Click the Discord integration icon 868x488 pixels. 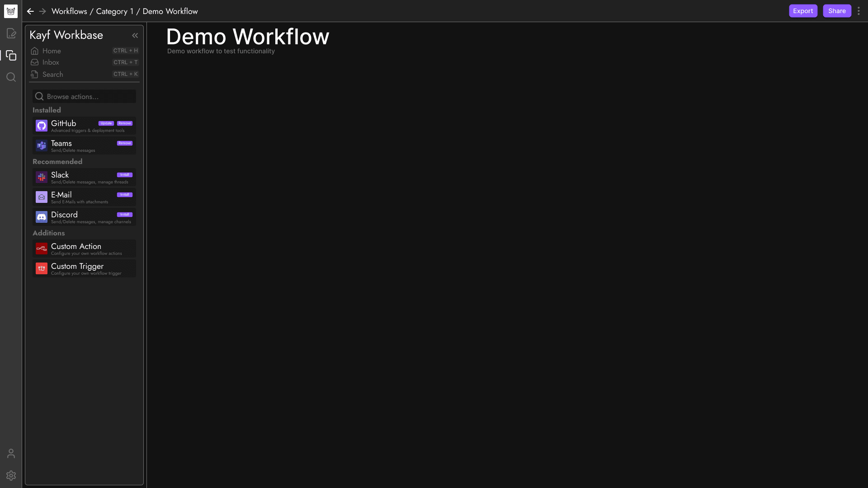click(41, 216)
